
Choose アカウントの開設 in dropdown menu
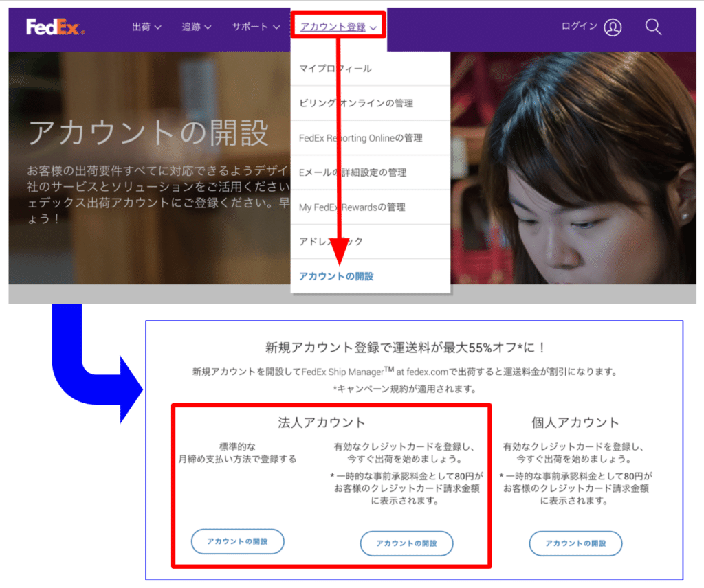coord(371,276)
